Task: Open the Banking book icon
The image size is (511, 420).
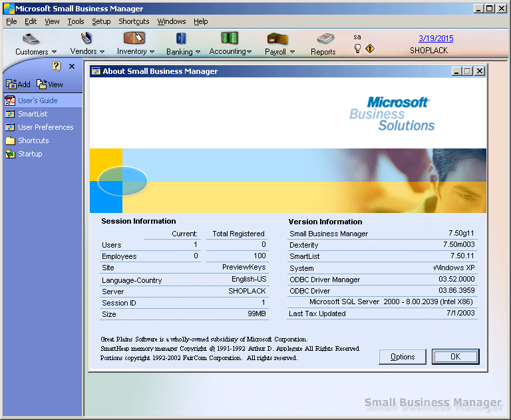Action: [181, 39]
